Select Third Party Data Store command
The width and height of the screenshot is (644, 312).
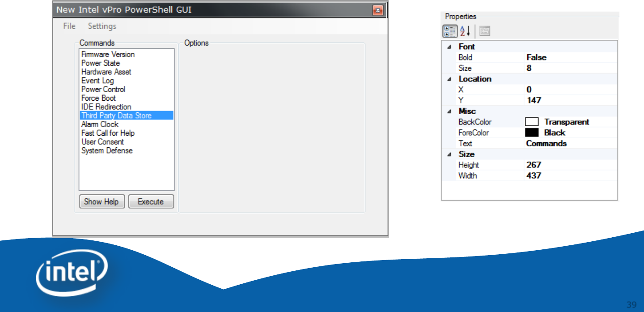point(127,115)
